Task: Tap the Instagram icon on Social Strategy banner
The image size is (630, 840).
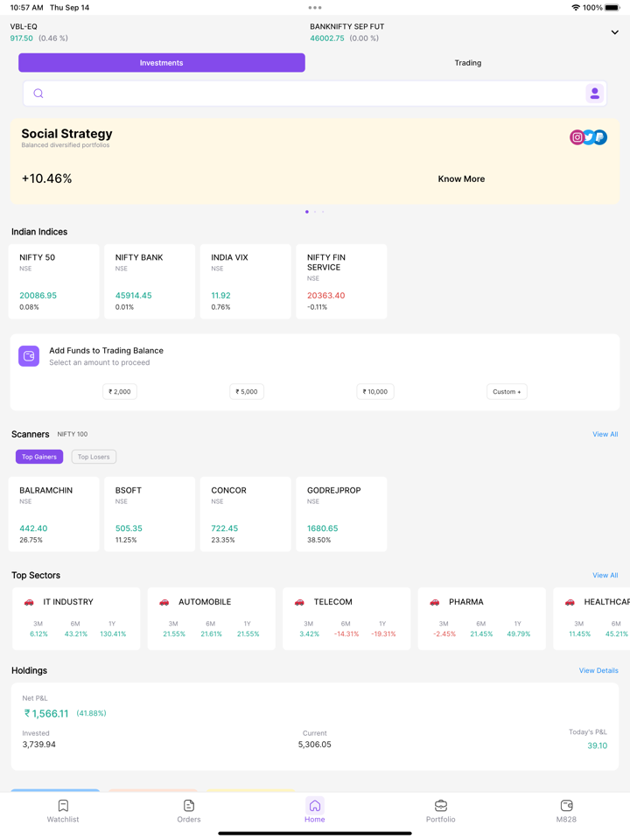Action: pyautogui.click(x=577, y=137)
